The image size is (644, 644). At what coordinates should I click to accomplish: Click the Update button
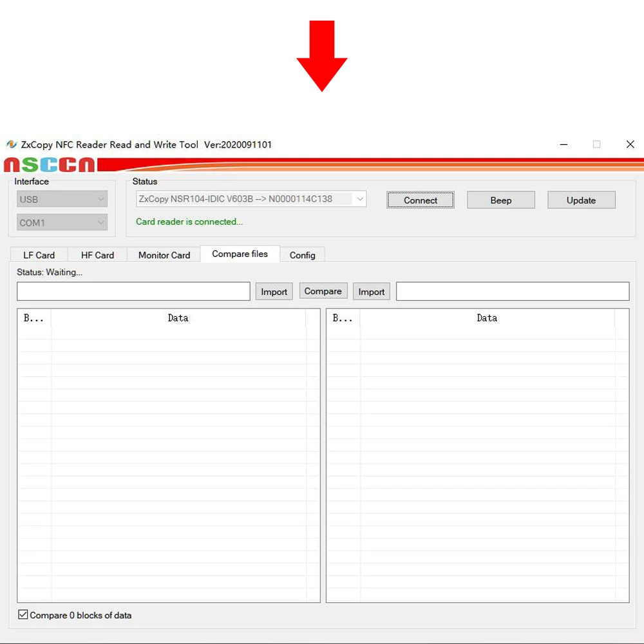coord(581,200)
